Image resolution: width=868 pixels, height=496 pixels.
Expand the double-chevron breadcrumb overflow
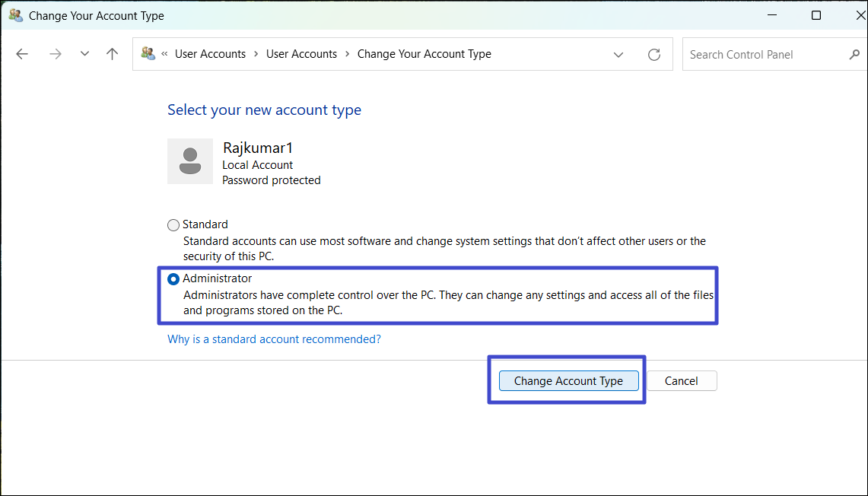(x=164, y=54)
